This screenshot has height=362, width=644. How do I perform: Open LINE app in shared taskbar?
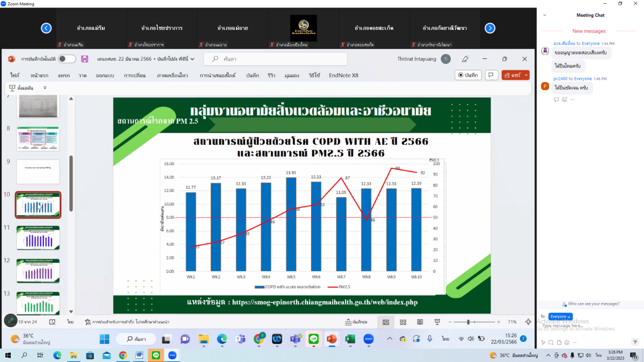click(313, 339)
